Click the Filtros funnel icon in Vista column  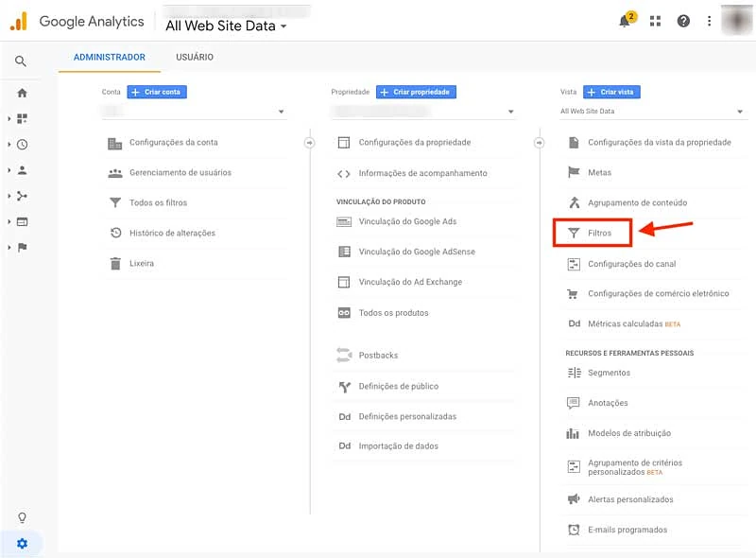tap(574, 234)
